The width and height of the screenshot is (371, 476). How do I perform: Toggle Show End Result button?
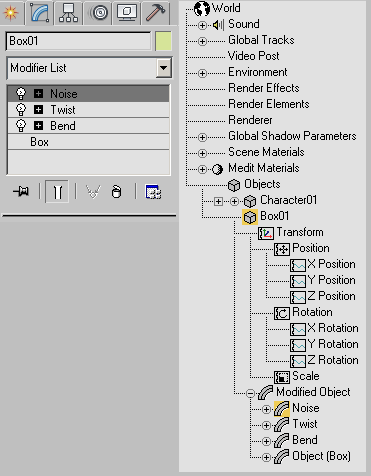pos(57,192)
